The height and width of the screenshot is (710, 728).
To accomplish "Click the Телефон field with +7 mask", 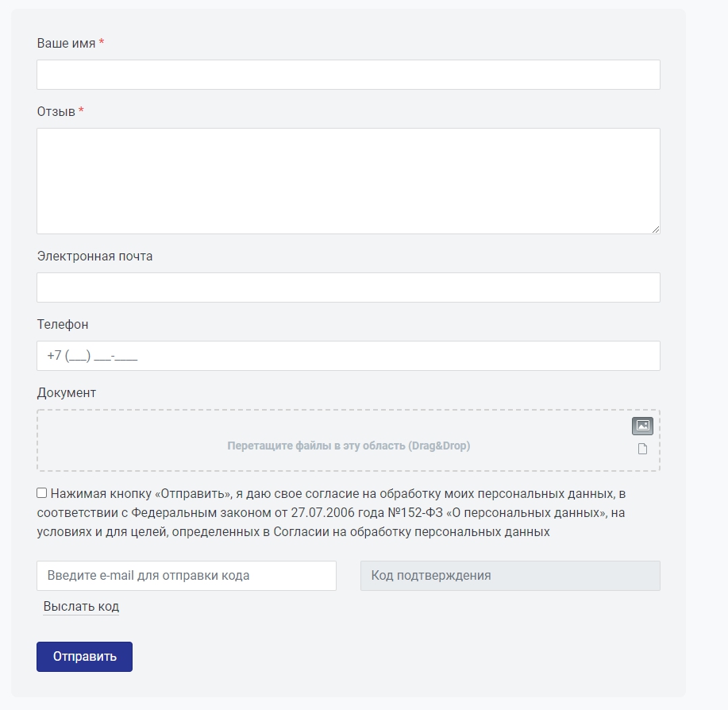I will pos(348,356).
